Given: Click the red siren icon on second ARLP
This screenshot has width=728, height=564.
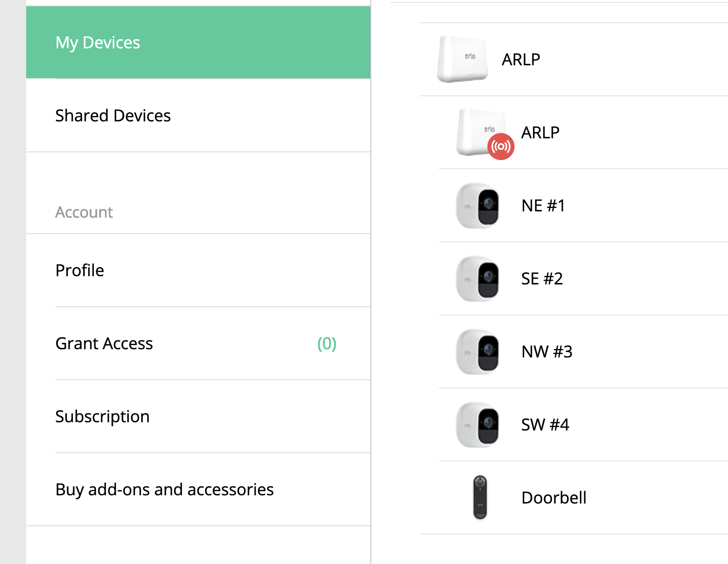Looking at the screenshot, I should 500,146.
